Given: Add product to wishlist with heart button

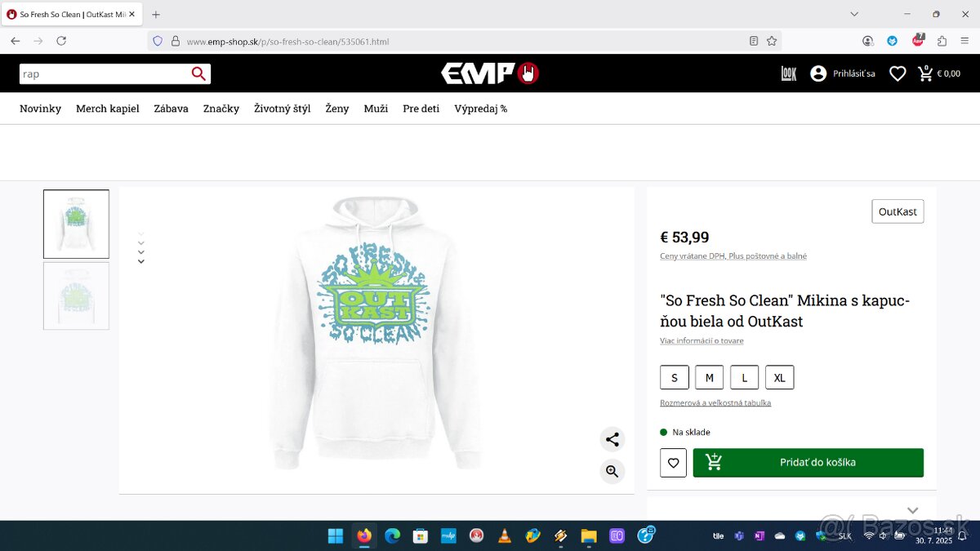Looking at the screenshot, I should (674, 463).
